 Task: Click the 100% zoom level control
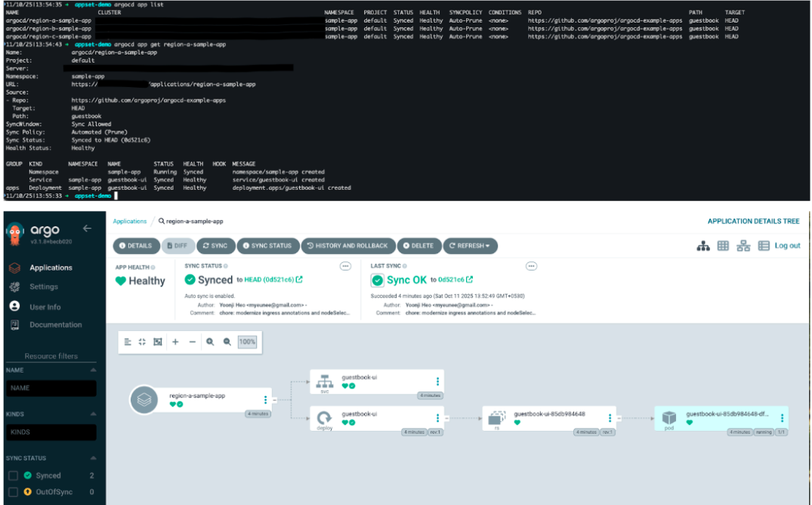point(246,342)
